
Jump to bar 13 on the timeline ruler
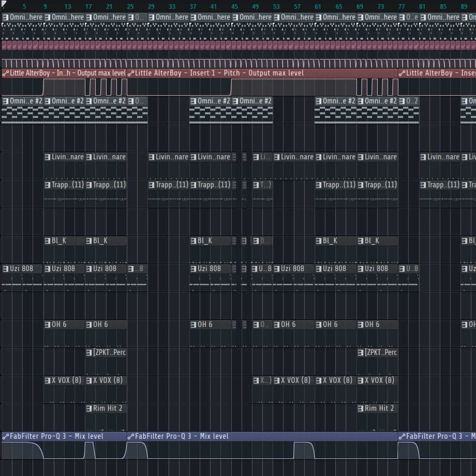68,6
